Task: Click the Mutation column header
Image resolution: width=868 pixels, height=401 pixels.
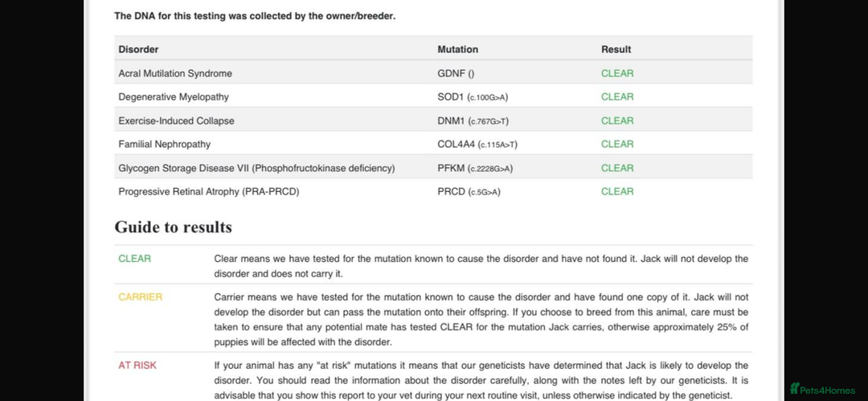Action: pyautogui.click(x=458, y=49)
